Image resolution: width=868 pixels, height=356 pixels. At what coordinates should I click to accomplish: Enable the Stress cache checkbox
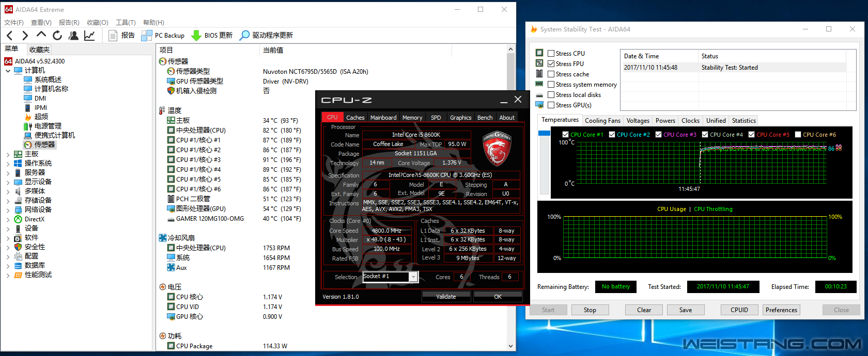pos(551,74)
